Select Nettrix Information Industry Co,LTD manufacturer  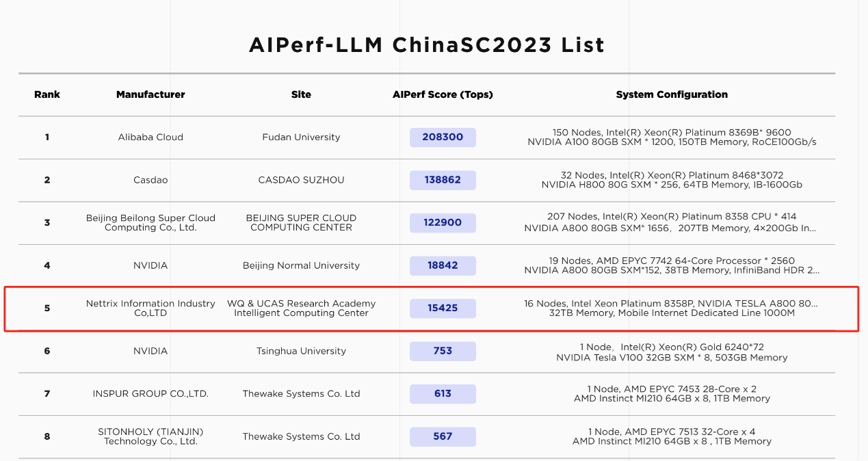pos(150,308)
